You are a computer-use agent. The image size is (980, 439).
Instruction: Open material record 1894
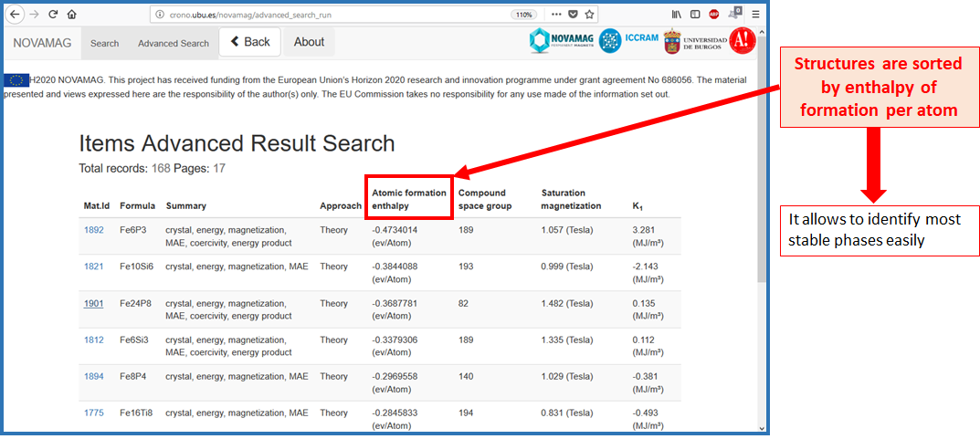point(94,377)
